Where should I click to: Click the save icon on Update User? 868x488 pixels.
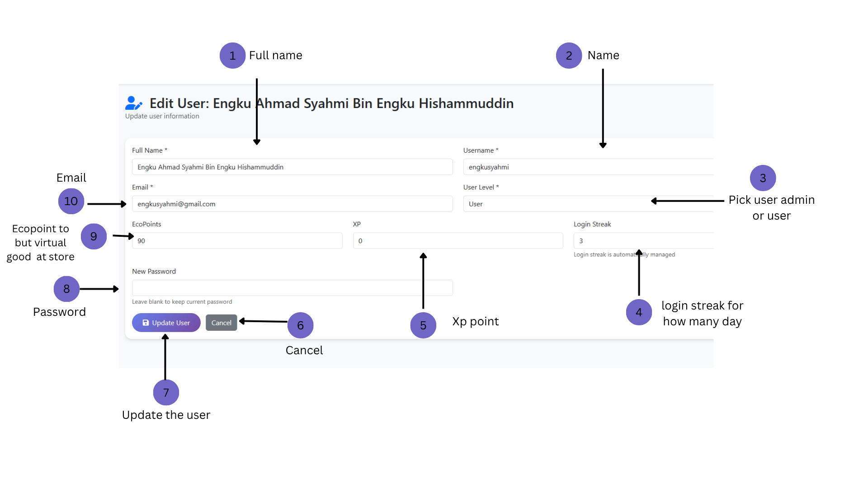tap(146, 323)
